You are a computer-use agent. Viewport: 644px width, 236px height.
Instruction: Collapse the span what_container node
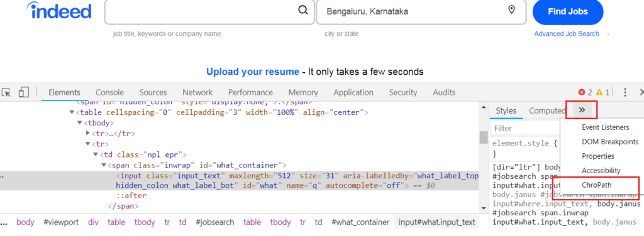(104, 166)
